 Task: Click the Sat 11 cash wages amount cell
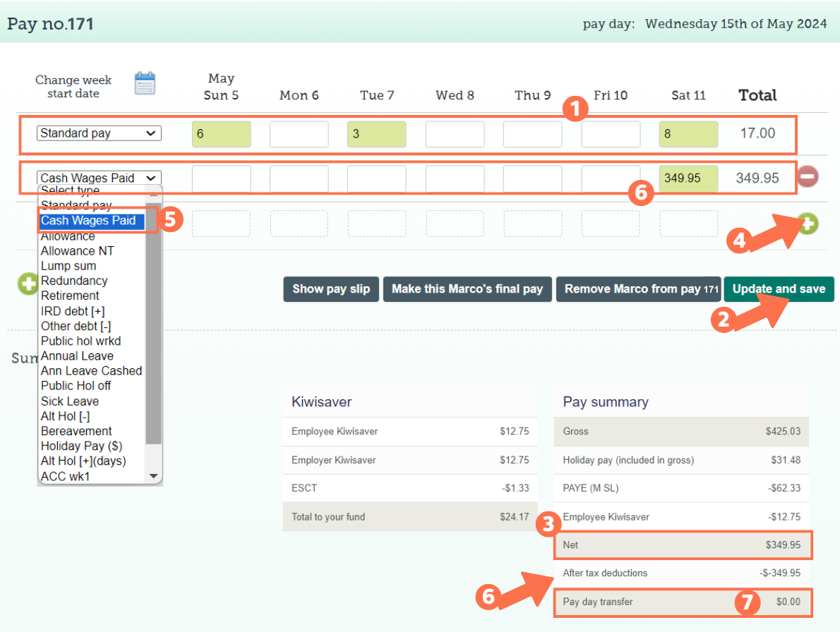click(x=688, y=177)
